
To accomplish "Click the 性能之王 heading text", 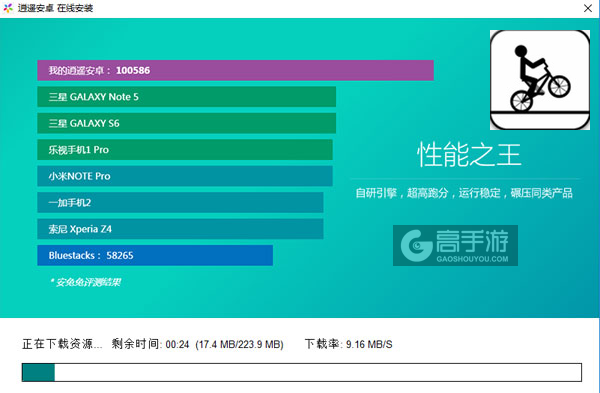I will (469, 155).
